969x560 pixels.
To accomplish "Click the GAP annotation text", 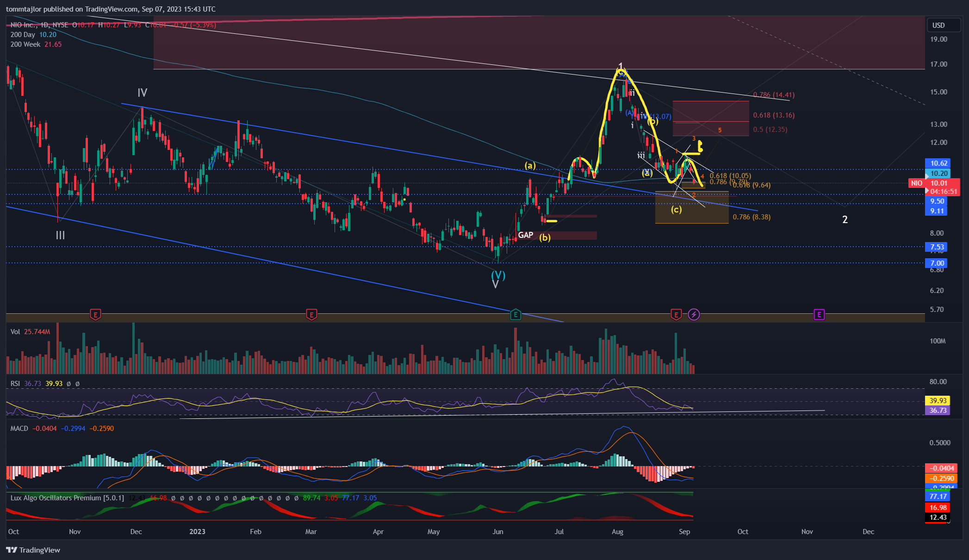I will 525,235.
